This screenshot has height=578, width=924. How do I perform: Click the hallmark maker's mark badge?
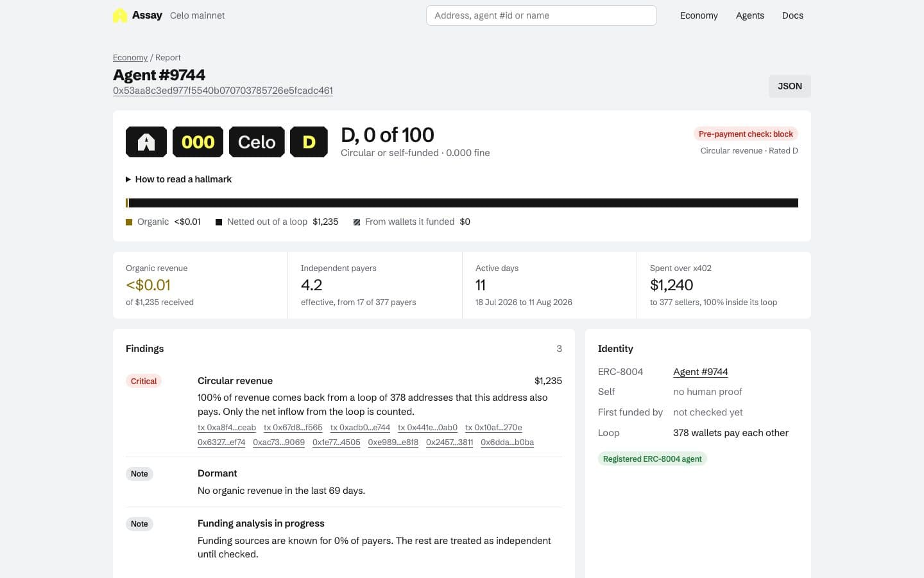click(x=146, y=142)
